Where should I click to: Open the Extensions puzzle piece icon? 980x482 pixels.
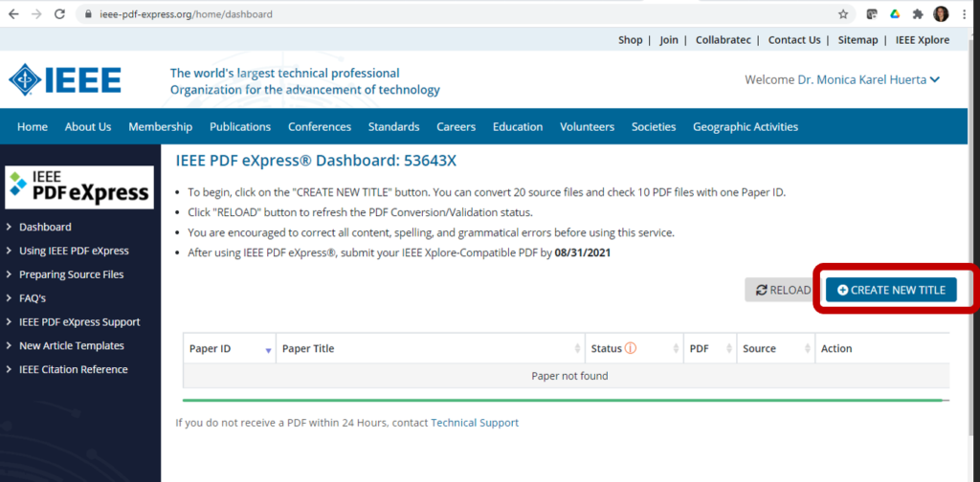click(918, 13)
